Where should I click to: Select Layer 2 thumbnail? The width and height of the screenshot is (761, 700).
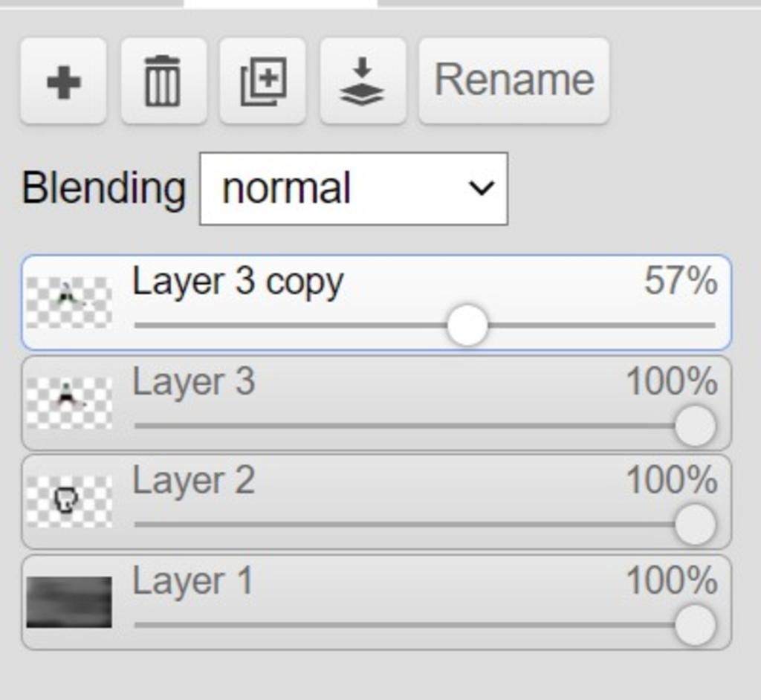(x=69, y=502)
